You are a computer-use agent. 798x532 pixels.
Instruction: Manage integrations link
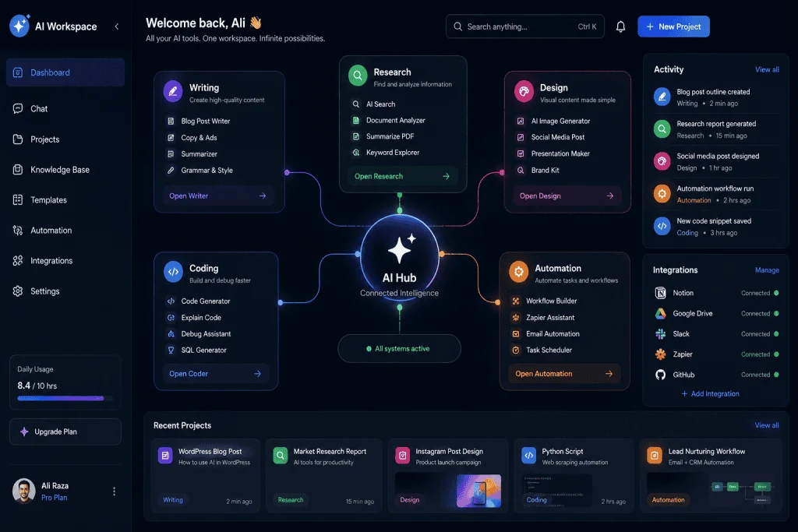[x=767, y=270]
